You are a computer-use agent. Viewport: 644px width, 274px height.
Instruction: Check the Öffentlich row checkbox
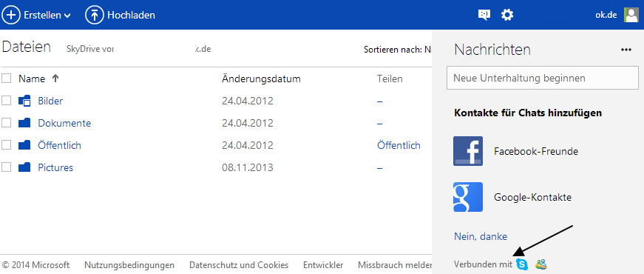click(x=6, y=145)
